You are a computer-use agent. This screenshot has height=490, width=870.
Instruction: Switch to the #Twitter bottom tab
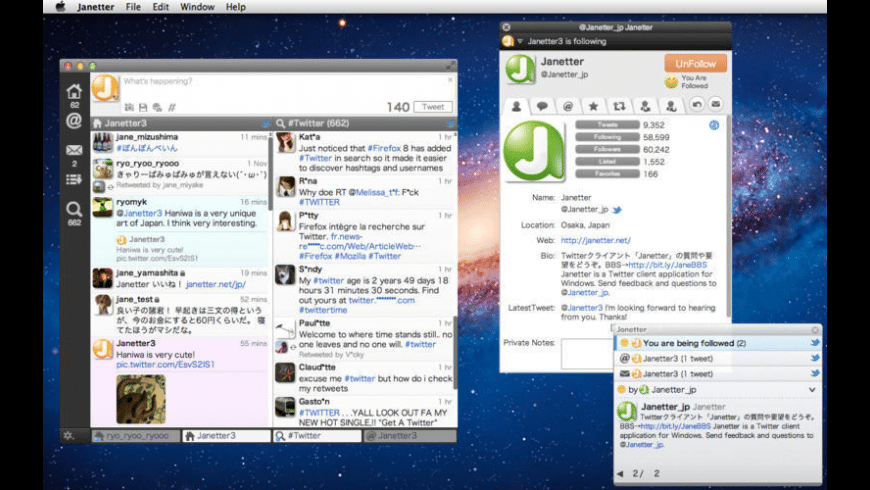point(317,436)
